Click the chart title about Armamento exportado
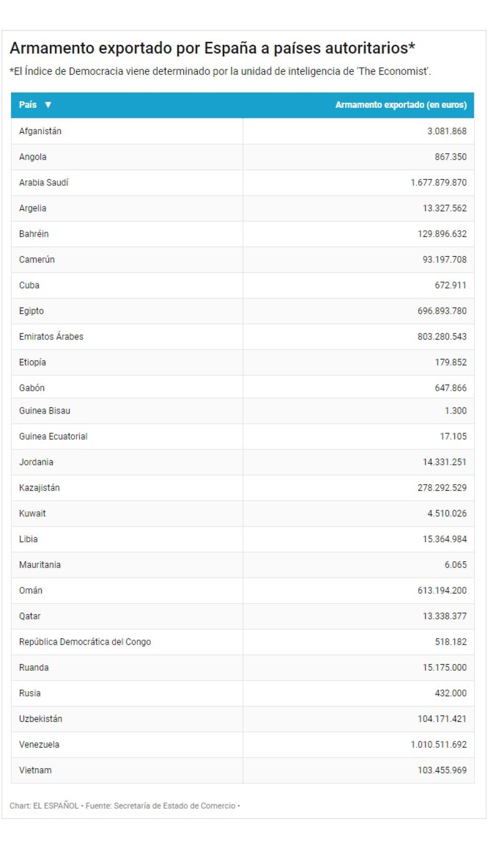 (x=212, y=48)
